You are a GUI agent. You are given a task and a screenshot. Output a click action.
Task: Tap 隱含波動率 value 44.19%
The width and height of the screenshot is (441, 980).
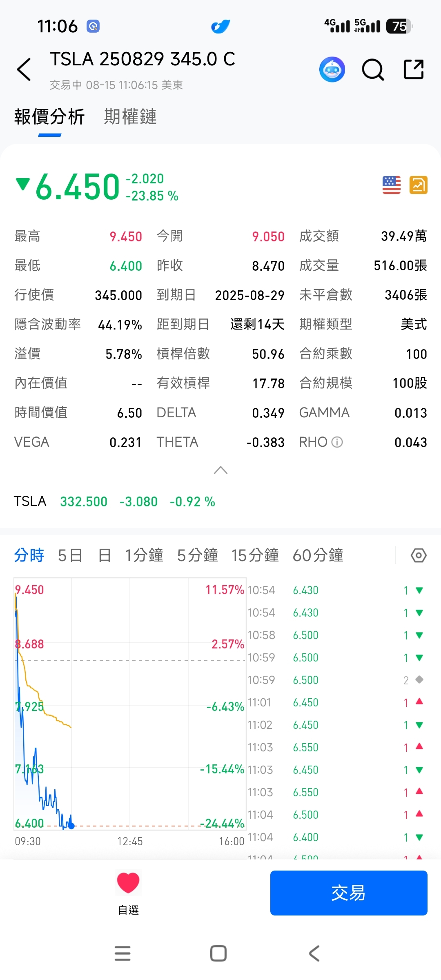(x=120, y=325)
